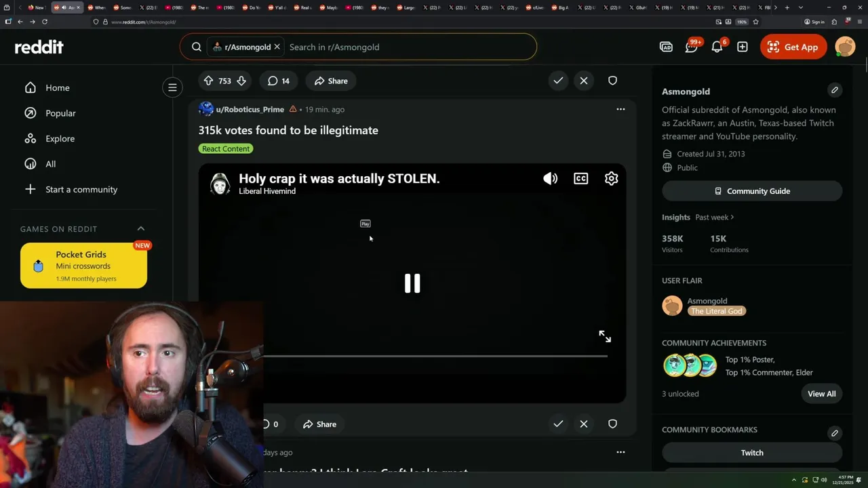Share the post with 753 votes

331,81
